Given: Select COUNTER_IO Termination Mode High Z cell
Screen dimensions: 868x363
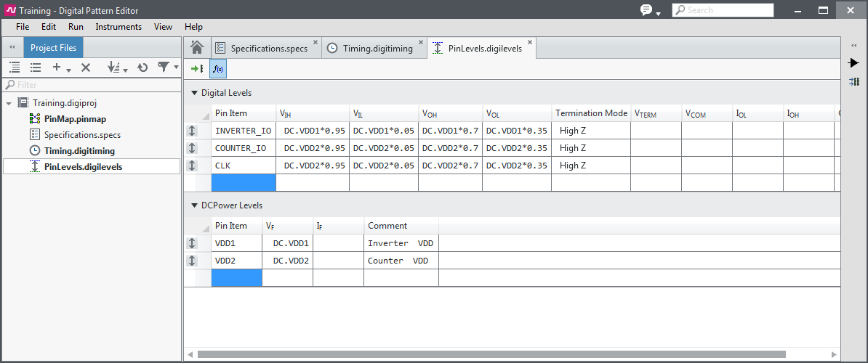Looking at the screenshot, I should coord(590,148).
